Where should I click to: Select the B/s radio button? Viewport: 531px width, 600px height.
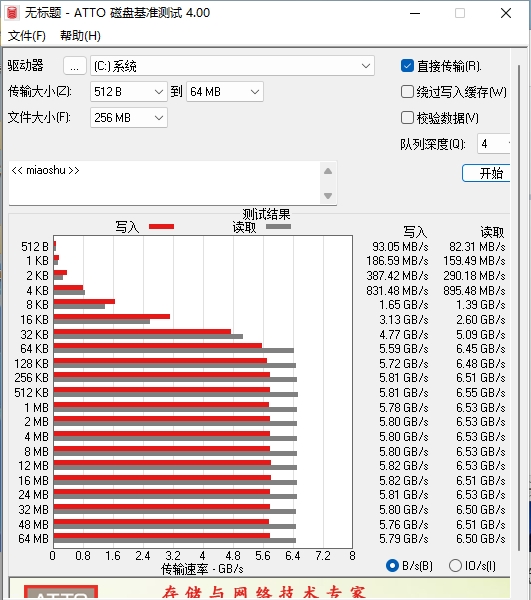393,566
